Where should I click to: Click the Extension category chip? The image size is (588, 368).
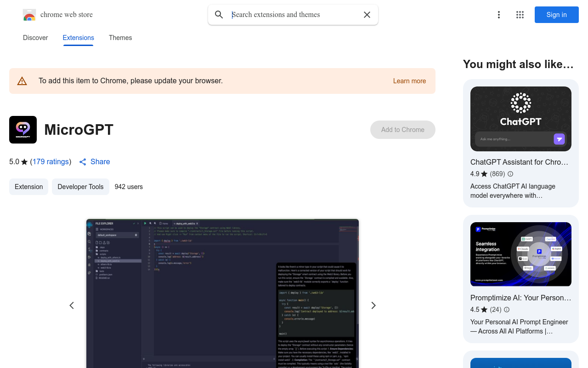(x=28, y=187)
